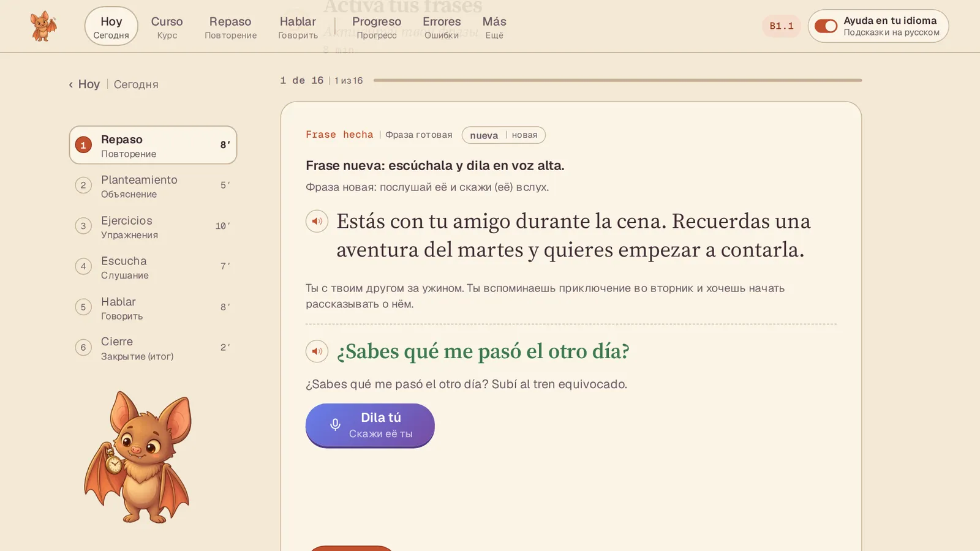980x551 pixels.
Task: Play audio for the dinner scenario text
Action: pos(317,221)
